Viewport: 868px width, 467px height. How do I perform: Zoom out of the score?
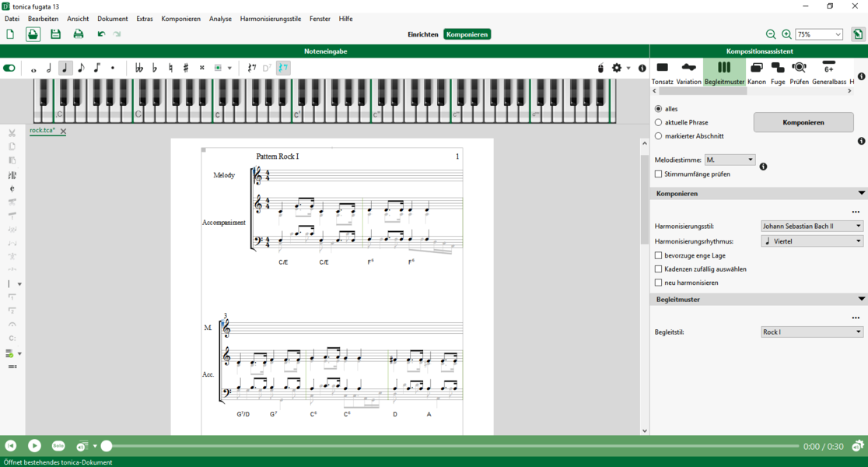point(771,34)
